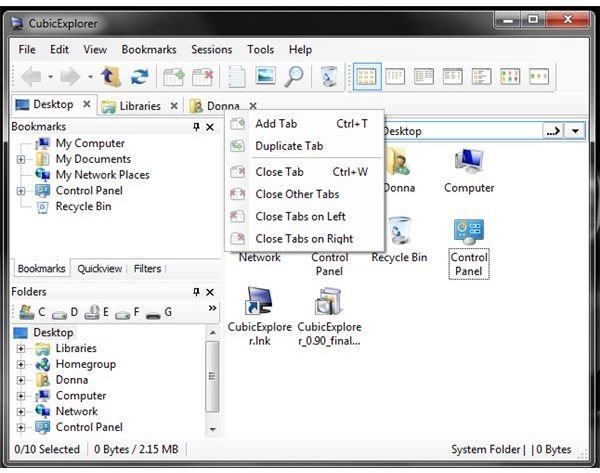Image resolution: width=600 pixels, height=473 pixels.
Task: Choose Duplicate Tab from context menu
Action: click(x=305, y=146)
